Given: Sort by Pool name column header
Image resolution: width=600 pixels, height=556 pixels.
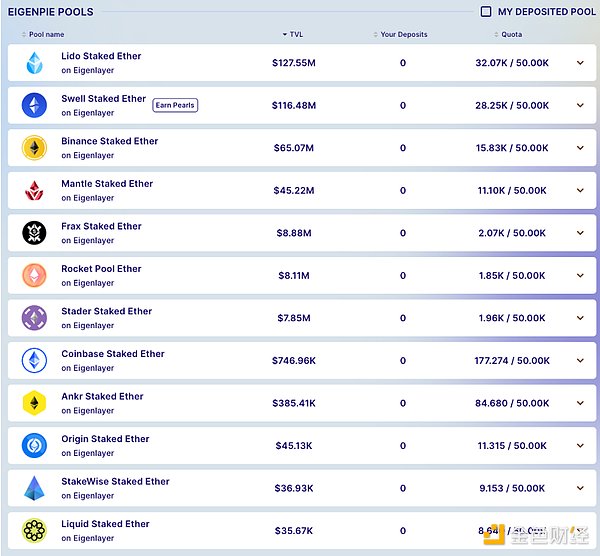Looking at the screenshot, I should 48,35.
